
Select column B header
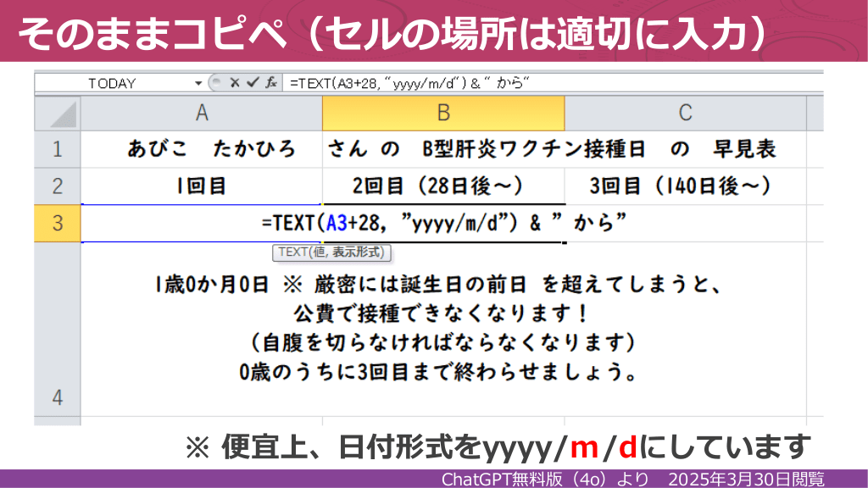pyautogui.click(x=443, y=114)
